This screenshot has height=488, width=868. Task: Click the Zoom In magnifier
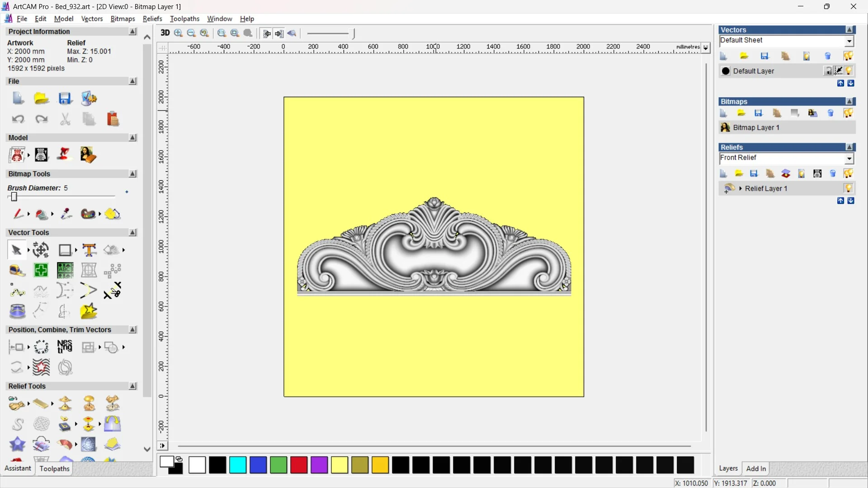(178, 33)
